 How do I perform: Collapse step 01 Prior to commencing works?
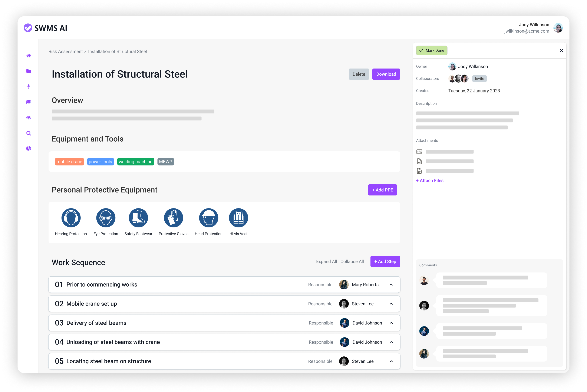point(391,285)
